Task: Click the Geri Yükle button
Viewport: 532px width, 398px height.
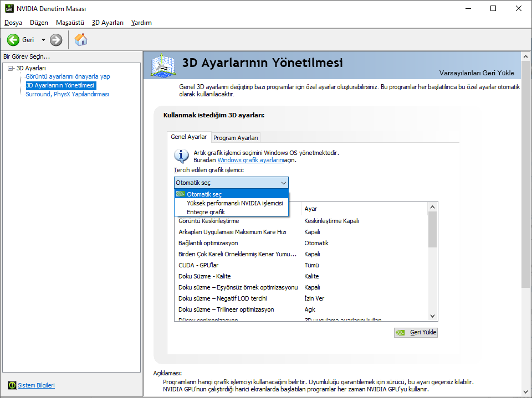Action: click(416, 333)
